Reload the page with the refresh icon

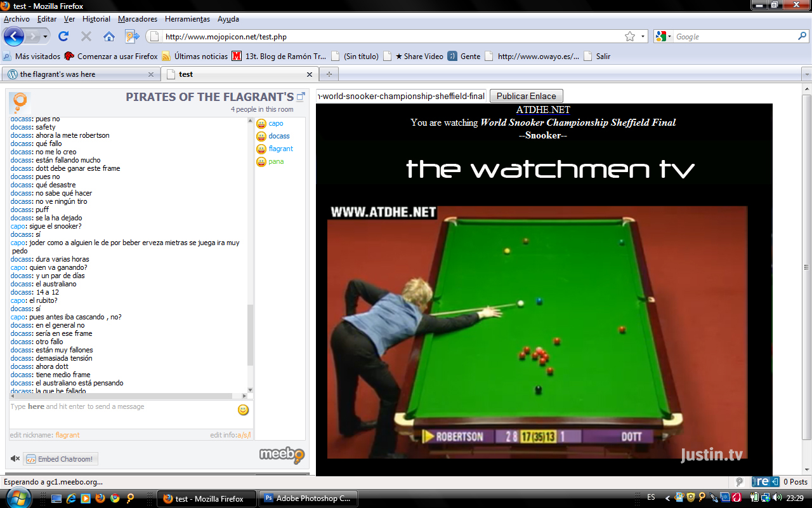(x=63, y=37)
